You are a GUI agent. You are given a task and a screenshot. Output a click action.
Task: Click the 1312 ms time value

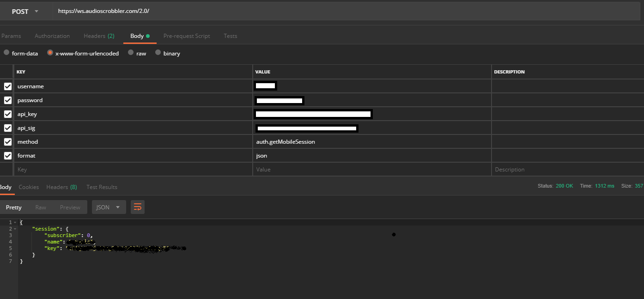point(604,186)
